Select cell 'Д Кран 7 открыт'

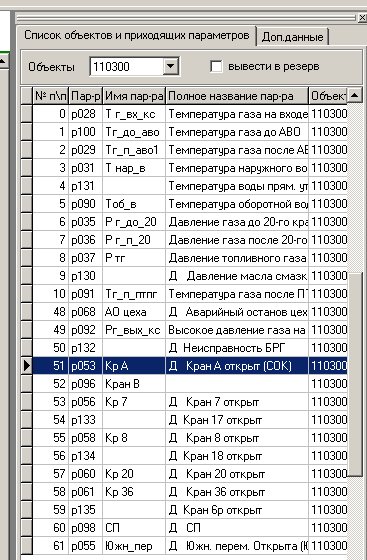click(x=237, y=402)
